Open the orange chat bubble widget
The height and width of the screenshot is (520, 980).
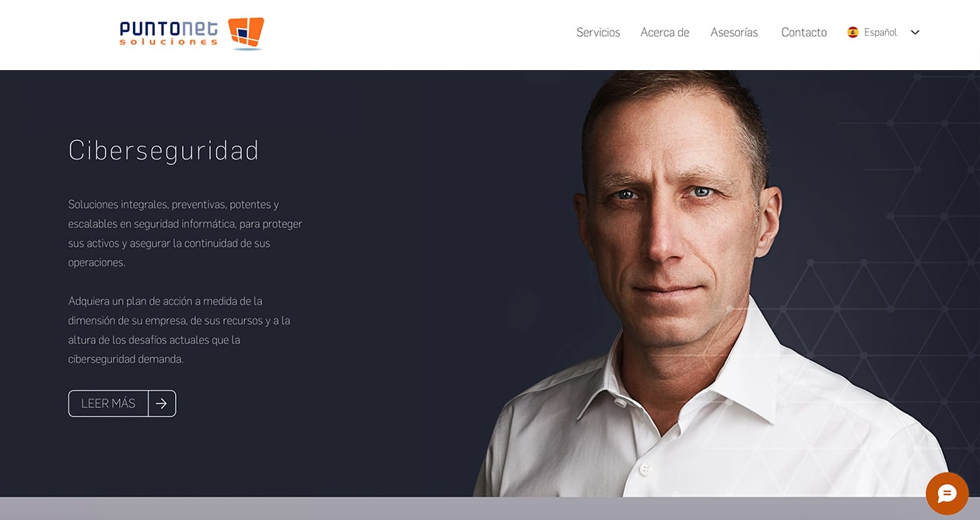tap(947, 494)
